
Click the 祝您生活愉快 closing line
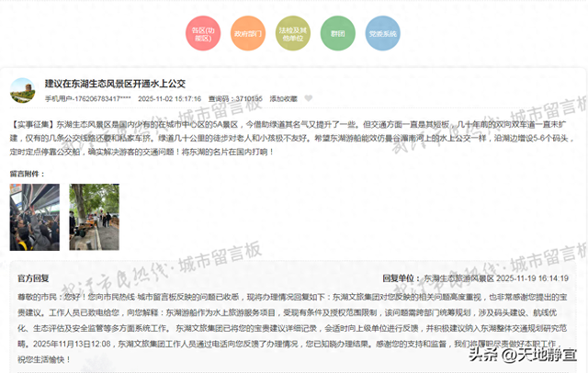(44, 359)
